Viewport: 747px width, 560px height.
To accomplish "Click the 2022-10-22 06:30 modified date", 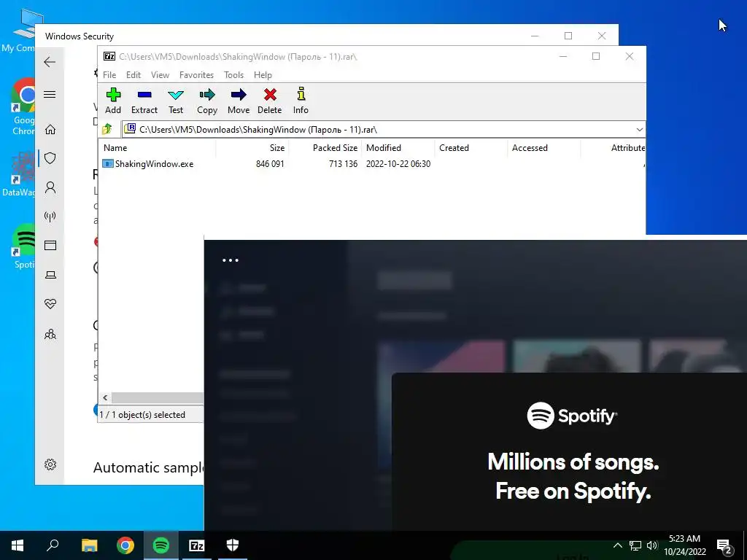I will [398, 164].
